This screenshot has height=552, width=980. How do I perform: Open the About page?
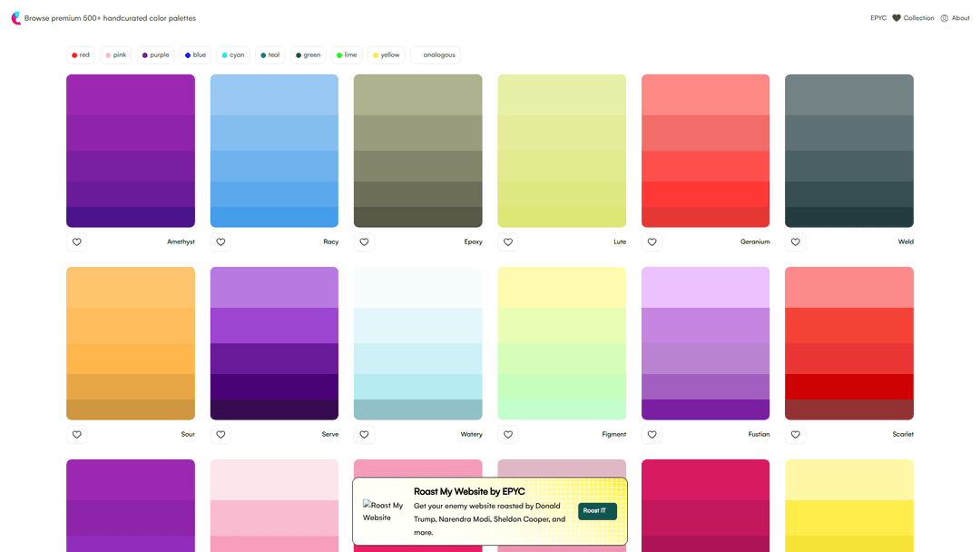coord(955,18)
